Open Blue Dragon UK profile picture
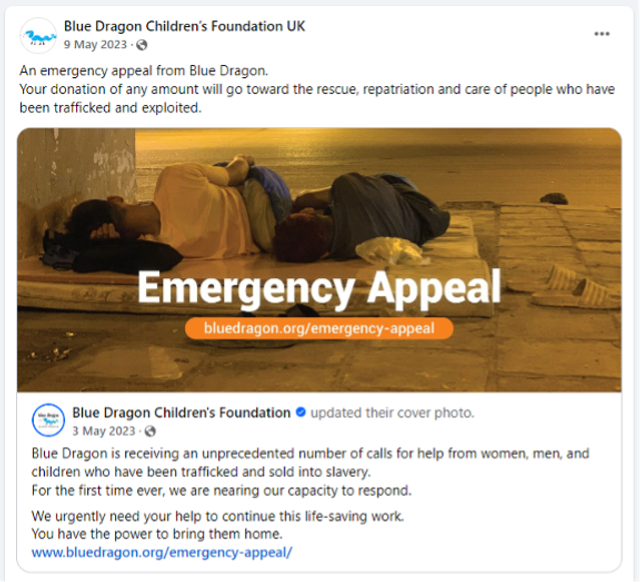 (38, 36)
